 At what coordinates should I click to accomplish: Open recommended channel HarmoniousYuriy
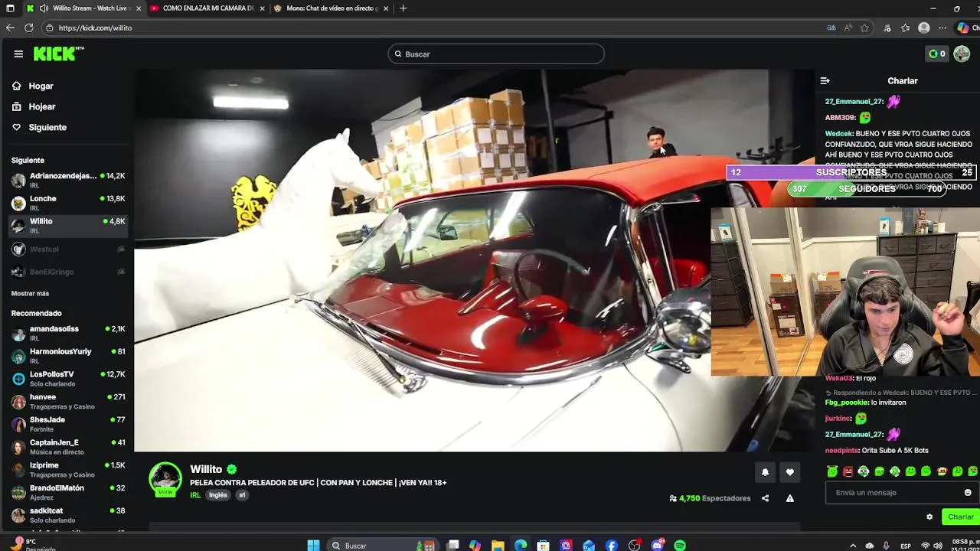[x=68, y=356]
